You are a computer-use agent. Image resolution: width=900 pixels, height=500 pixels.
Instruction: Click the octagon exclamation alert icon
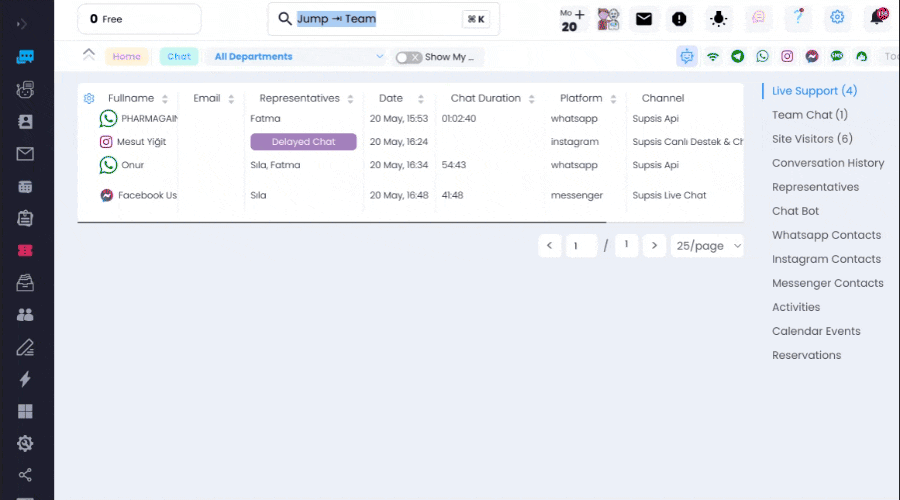(679, 19)
